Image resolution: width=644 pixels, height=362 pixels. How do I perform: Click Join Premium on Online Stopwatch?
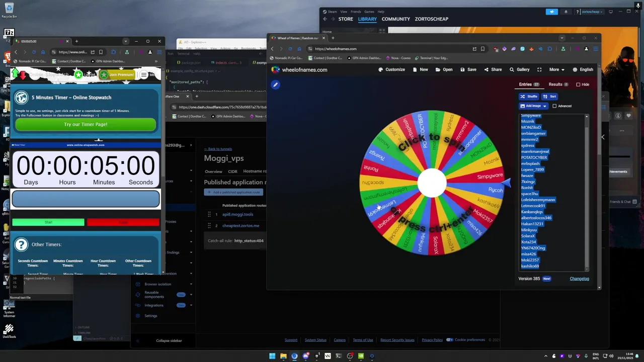117,74
